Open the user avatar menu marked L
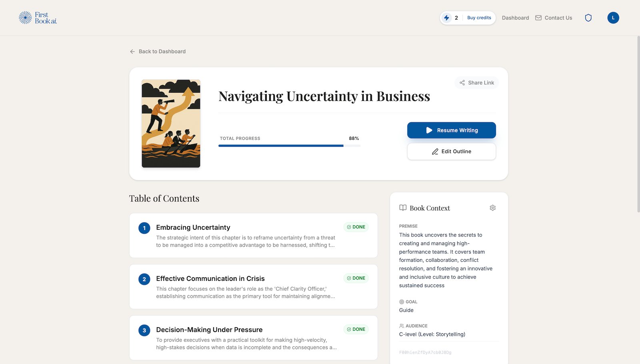This screenshot has width=640, height=364. tap(613, 18)
